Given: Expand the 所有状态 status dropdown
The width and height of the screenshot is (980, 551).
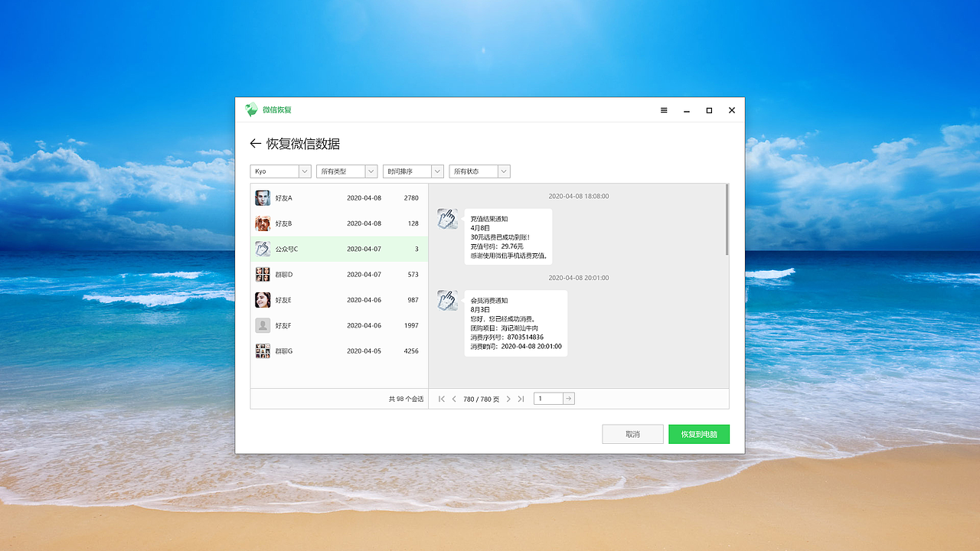Looking at the screenshot, I should point(479,171).
